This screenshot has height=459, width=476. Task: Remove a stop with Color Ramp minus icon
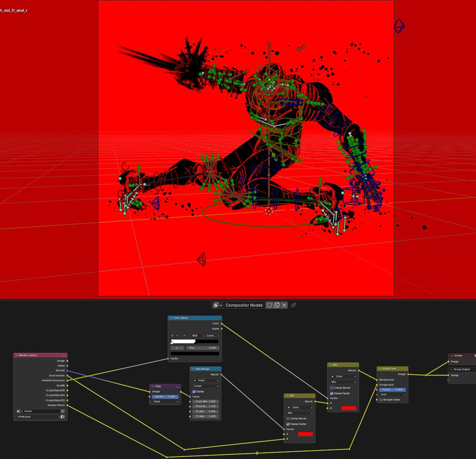pyautogui.click(x=177, y=336)
